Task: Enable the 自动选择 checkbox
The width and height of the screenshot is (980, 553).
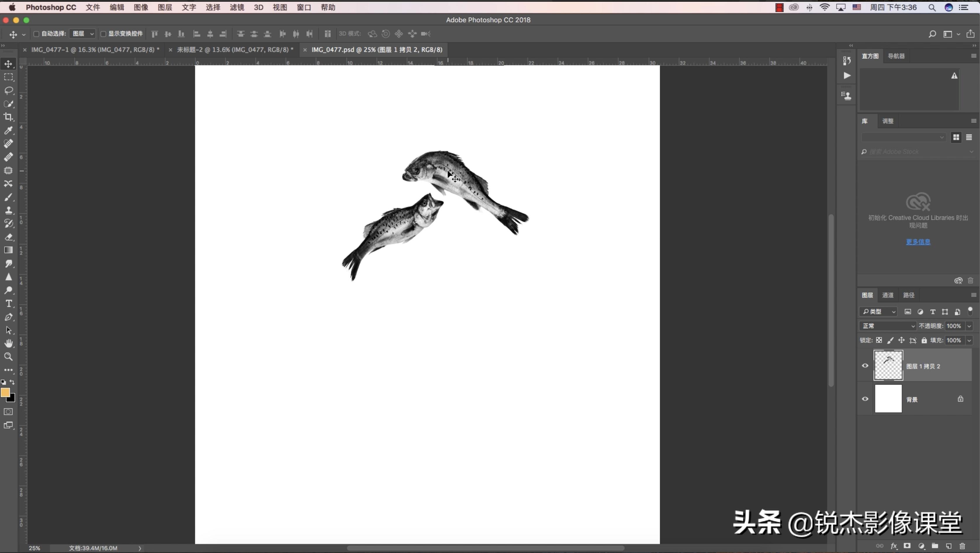Action: (x=36, y=34)
